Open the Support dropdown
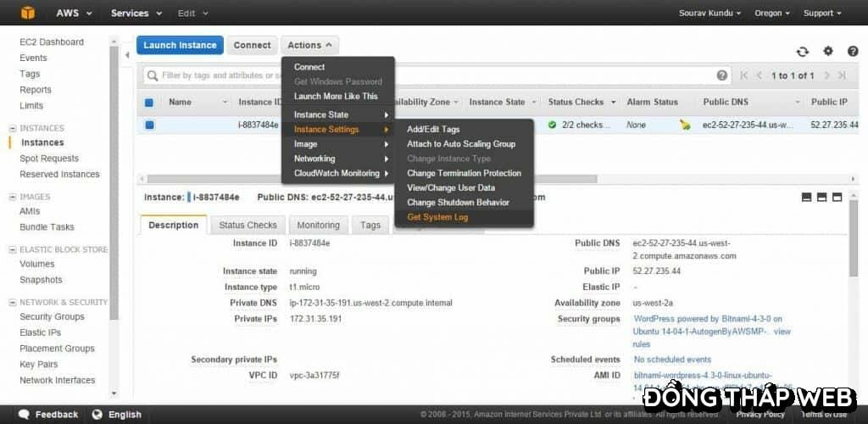This screenshot has width=868, height=424. click(822, 13)
